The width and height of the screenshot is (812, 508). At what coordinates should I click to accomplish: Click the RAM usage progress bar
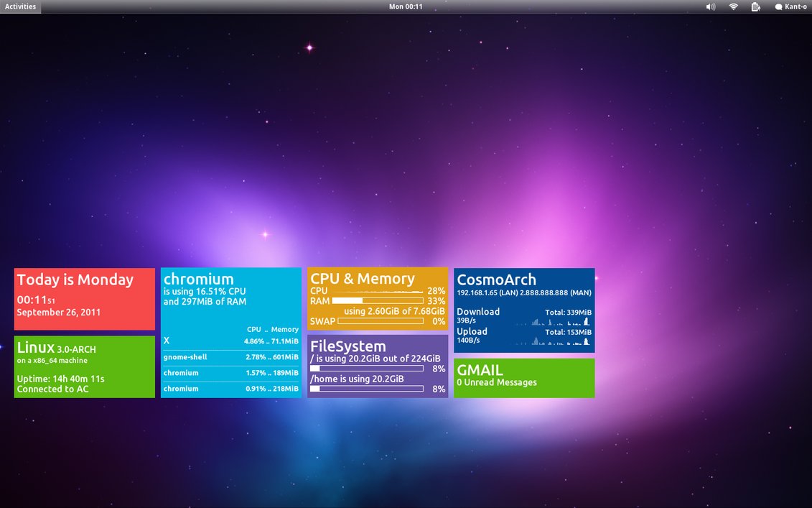click(x=377, y=301)
